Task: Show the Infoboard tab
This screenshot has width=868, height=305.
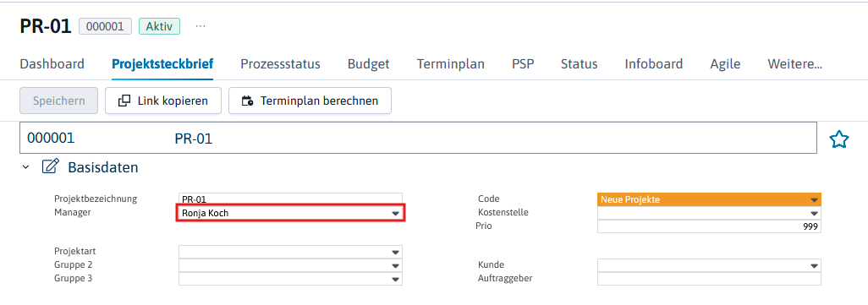Action: coord(654,64)
